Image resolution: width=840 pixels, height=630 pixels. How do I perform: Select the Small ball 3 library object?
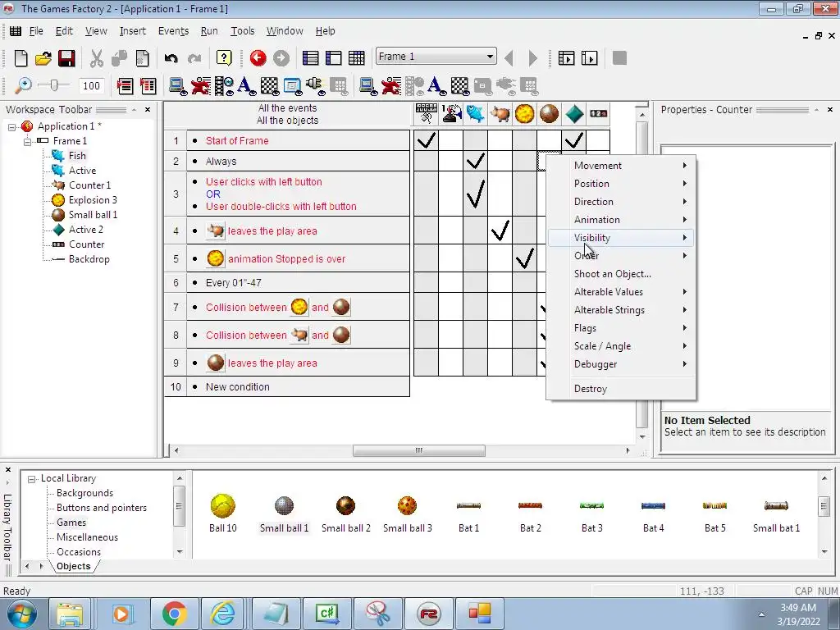tap(407, 514)
